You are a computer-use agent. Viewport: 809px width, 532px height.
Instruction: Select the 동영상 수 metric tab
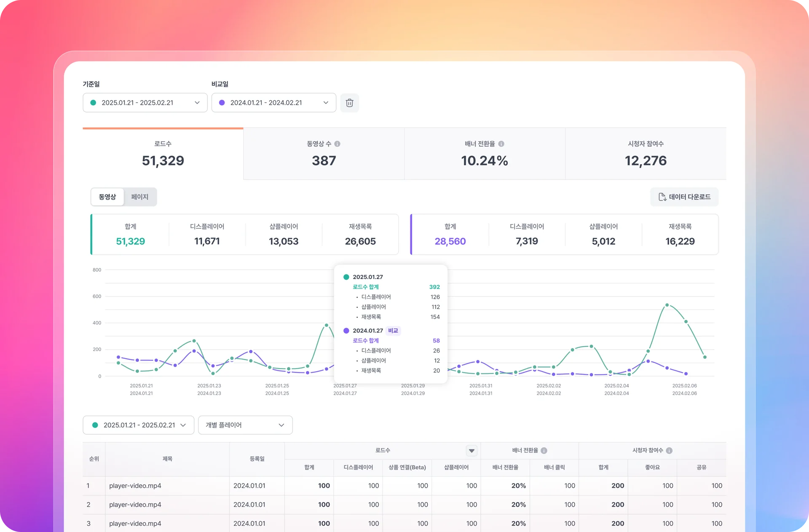[x=324, y=154]
